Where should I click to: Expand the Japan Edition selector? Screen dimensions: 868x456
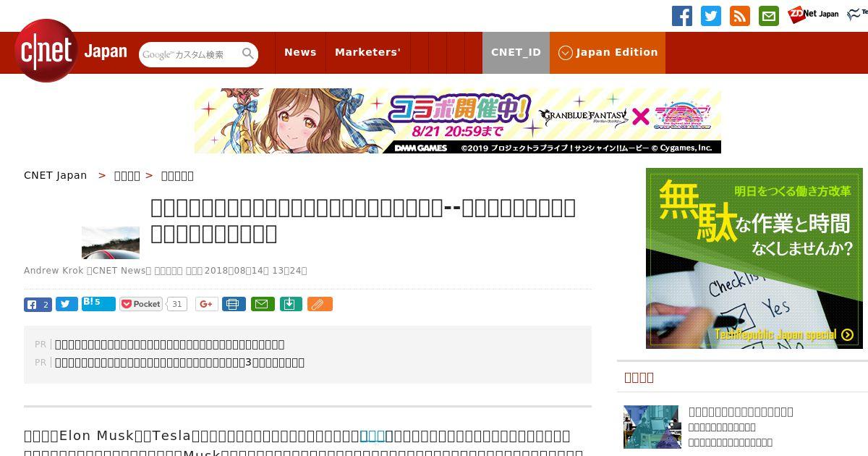click(x=608, y=52)
